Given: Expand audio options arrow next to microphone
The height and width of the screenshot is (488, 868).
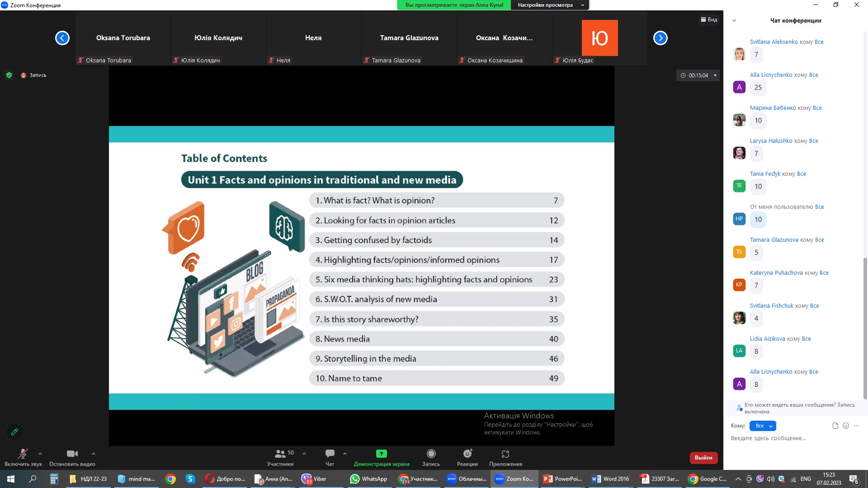Looking at the screenshot, I should (40, 454).
